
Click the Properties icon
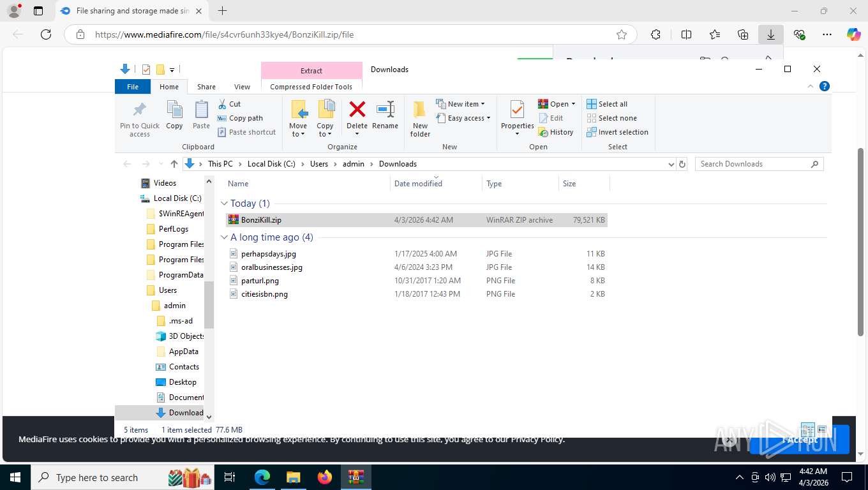pos(517,110)
